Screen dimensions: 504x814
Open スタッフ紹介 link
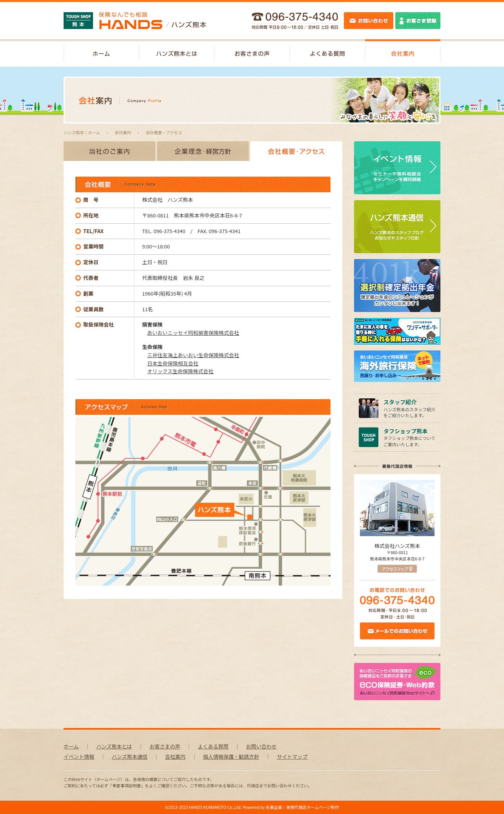pyautogui.click(x=400, y=402)
